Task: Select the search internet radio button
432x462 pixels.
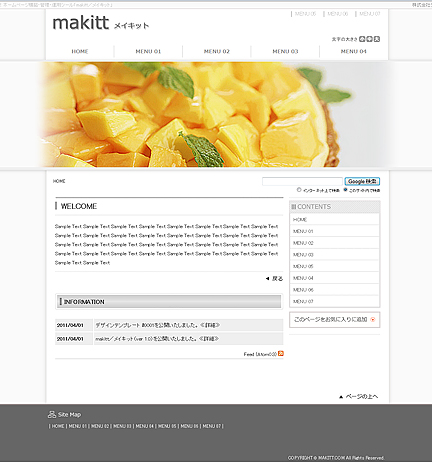Action: (299, 190)
